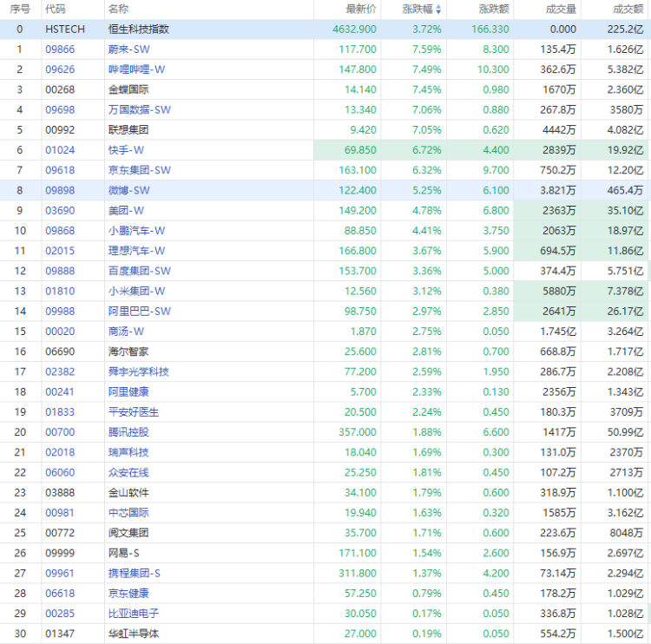Open 小米集团-W stock link
651x644 pixels.
coord(136,291)
